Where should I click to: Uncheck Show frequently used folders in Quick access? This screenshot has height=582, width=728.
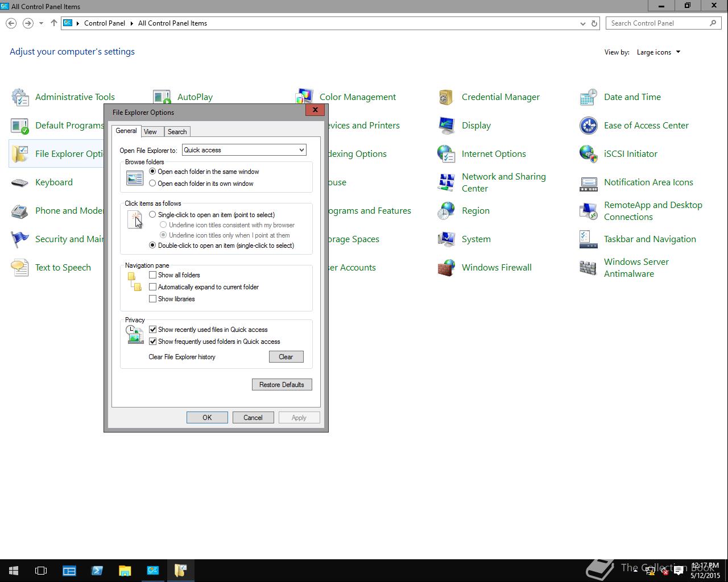point(152,342)
